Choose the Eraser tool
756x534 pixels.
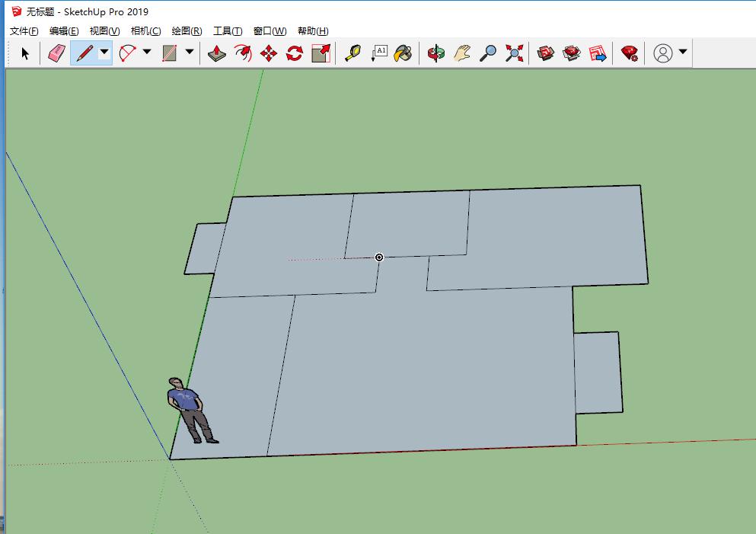[x=56, y=53]
